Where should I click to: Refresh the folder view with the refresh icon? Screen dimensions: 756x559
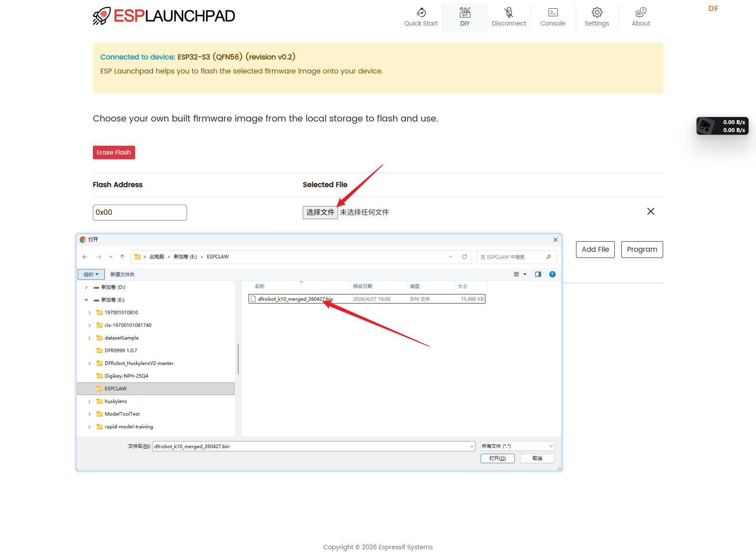[x=465, y=257]
